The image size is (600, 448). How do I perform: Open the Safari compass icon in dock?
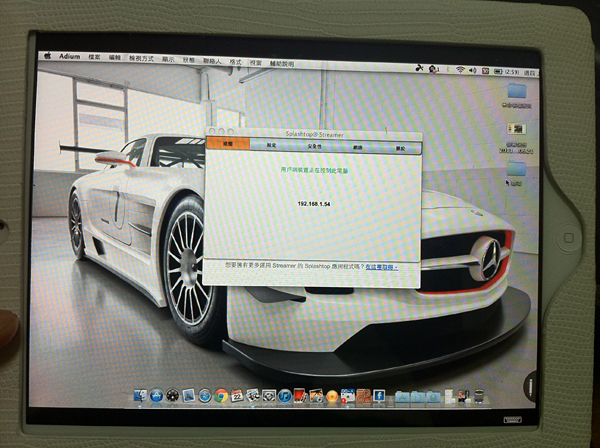[x=205, y=395]
